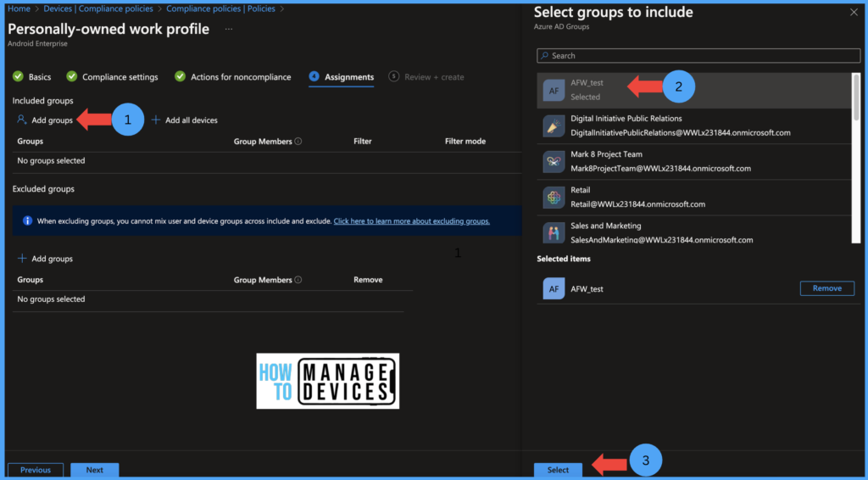Click the plus icon beside Add all devices
868x480 pixels.
pyautogui.click(x=156, y=120)
